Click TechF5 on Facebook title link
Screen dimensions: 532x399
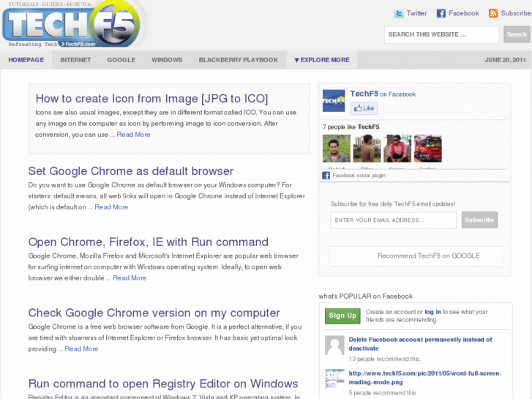[x=383, y=94]
